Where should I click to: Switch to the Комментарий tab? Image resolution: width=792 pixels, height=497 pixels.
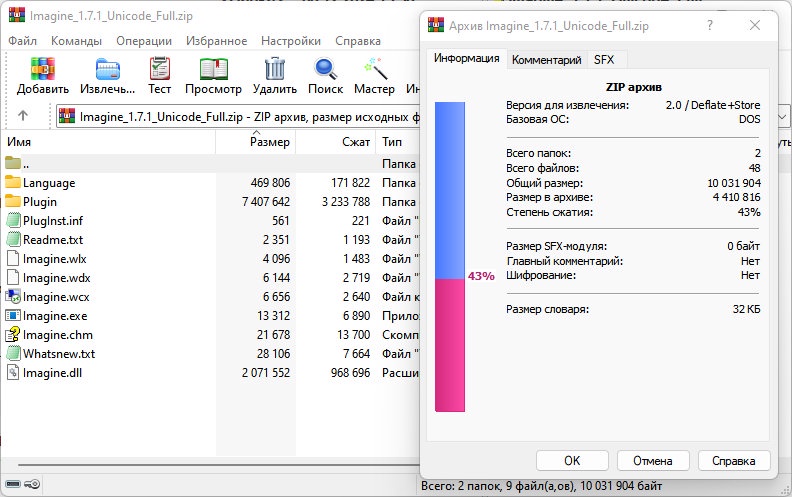click(546, 60)
